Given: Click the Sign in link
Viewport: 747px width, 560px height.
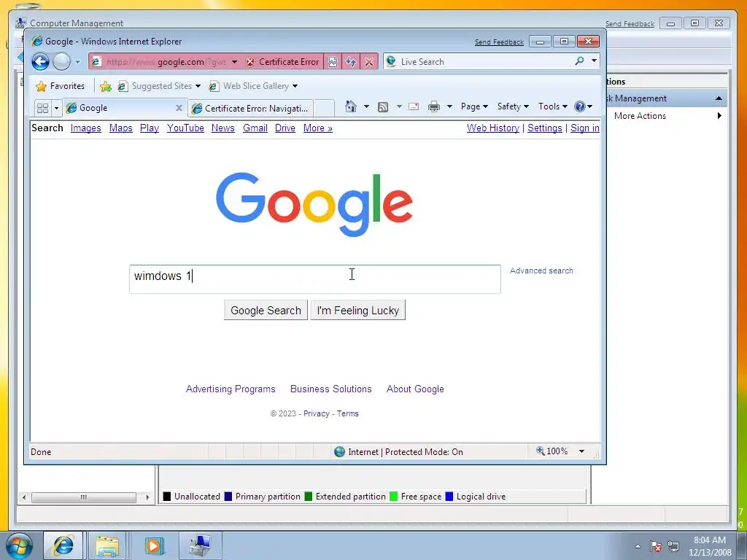Looking at the screenshot, I should point(585,128).
